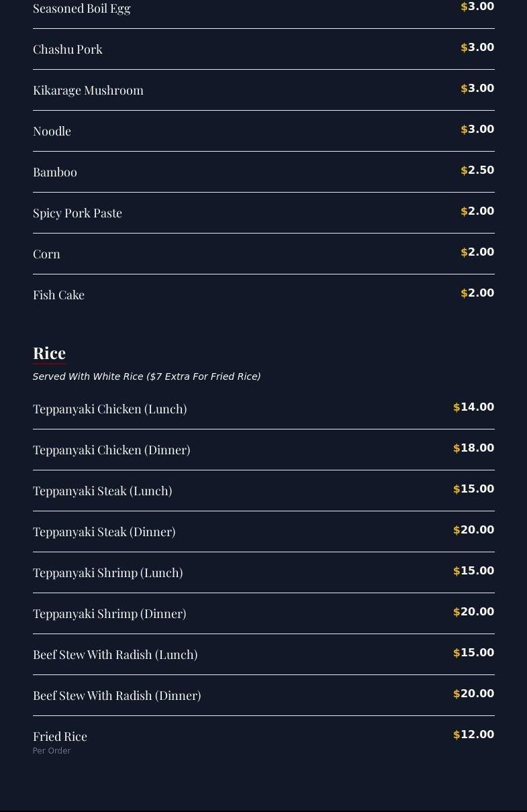
Task: Click Beef Stew With Radish (Lunch)
Action: pos(115,655)
